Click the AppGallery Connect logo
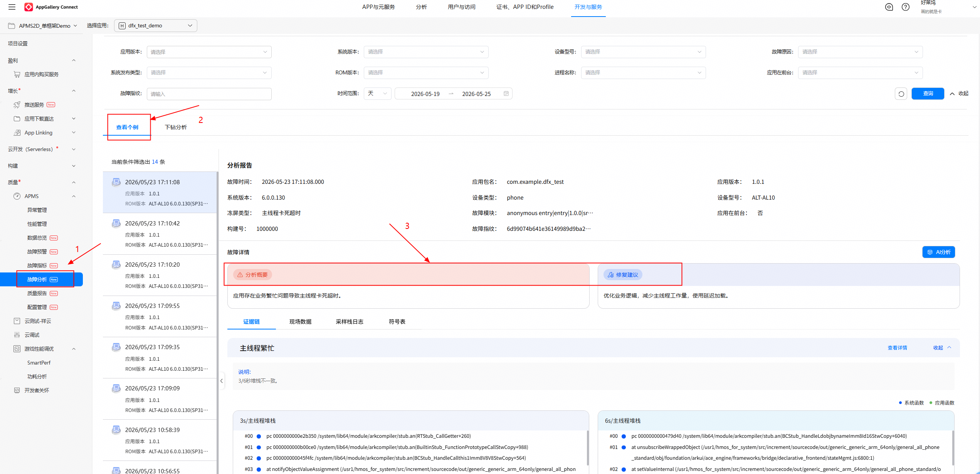The image size is (980, 474). pos(51,7)
